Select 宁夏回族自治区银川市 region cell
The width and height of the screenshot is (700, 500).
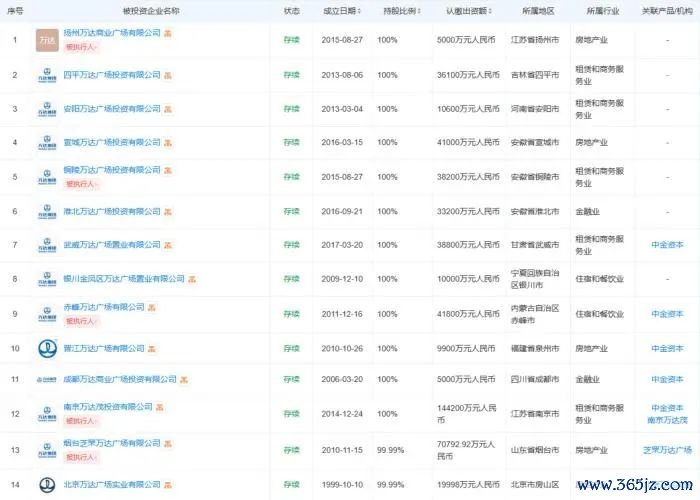[535, 279]
